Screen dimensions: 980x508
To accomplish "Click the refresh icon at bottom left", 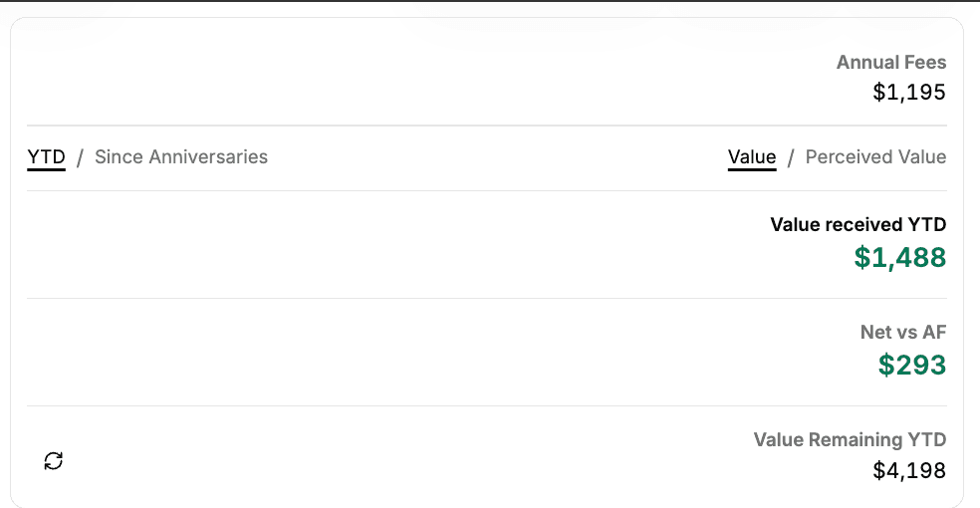I will click(54, 460).
